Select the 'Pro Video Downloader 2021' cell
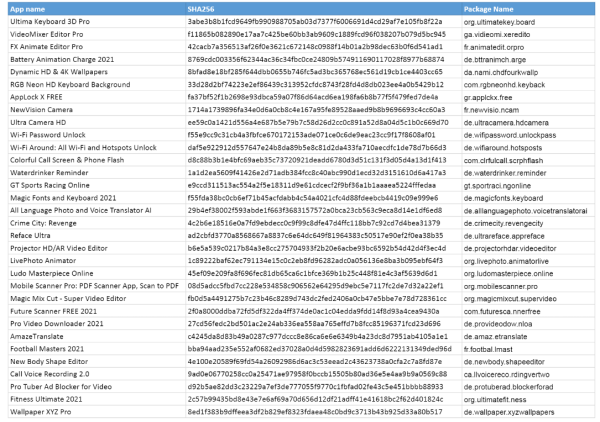This screenshot has height=422, width=600. (x=96, y=324)
